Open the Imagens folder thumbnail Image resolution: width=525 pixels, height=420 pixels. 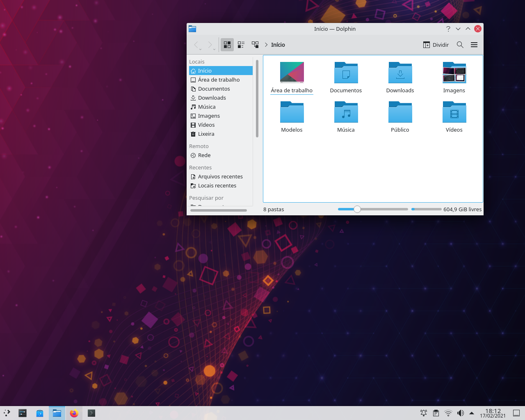454,73
